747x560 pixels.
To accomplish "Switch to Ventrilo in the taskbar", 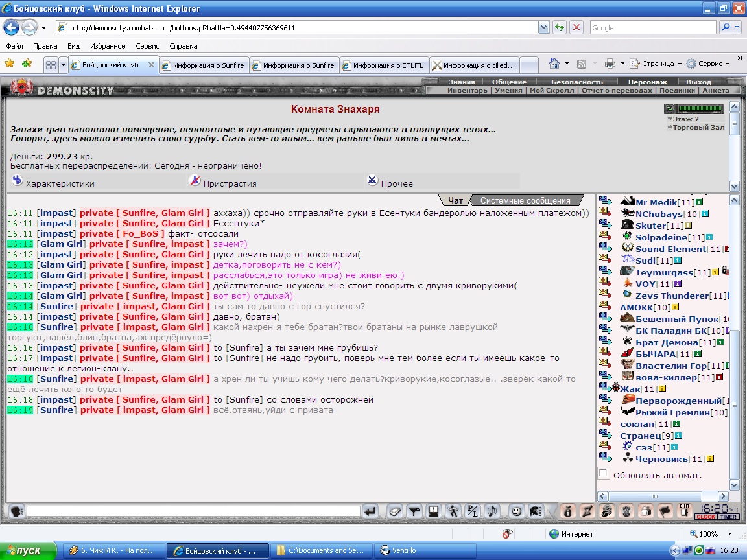I will (x=425, y=550).
